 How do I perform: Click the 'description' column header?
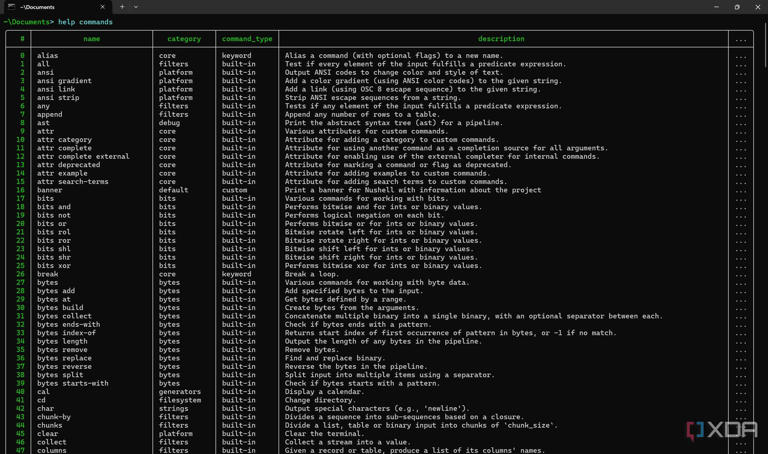[x=501, y=39]
